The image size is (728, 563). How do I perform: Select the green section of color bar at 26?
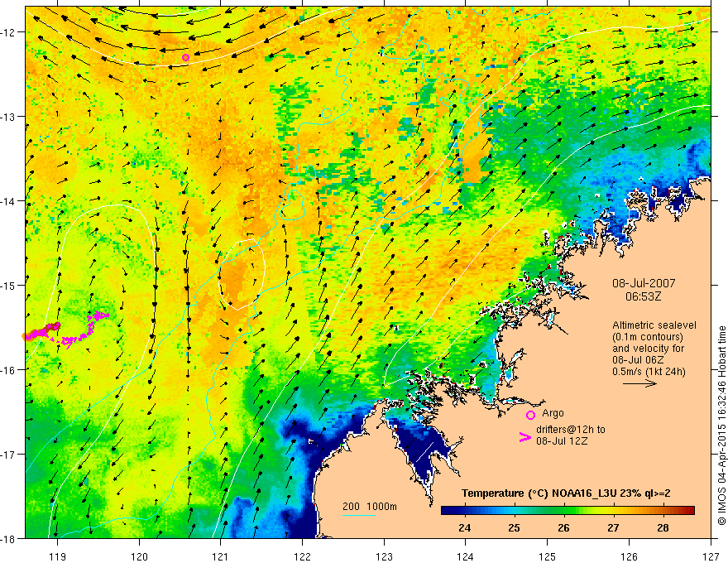pyautogui.click(x=564, y=510)
